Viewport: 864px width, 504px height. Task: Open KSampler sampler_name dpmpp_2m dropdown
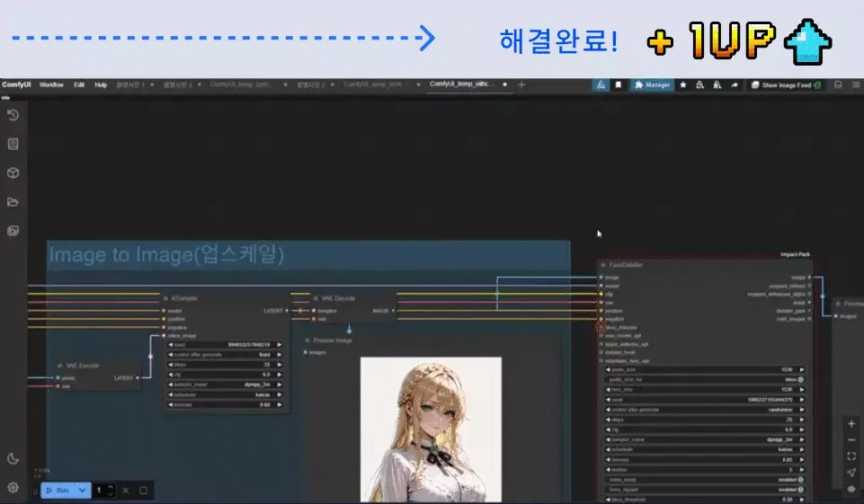click(x=225, y=385)
